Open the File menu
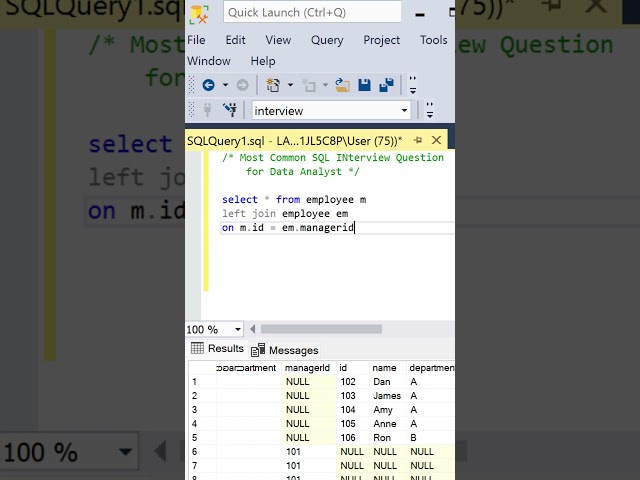Screen dimensions: 640x480 196,40
